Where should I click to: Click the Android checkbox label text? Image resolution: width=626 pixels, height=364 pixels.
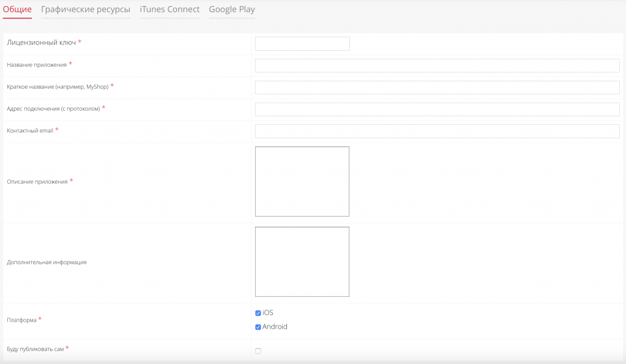coord(275,327)
